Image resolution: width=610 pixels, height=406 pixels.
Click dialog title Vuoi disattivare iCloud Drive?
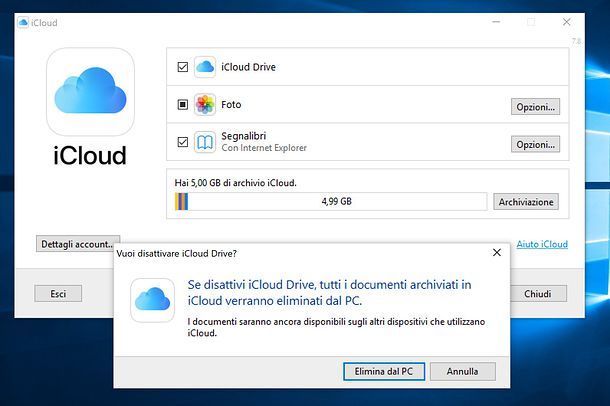coord(177,254)
